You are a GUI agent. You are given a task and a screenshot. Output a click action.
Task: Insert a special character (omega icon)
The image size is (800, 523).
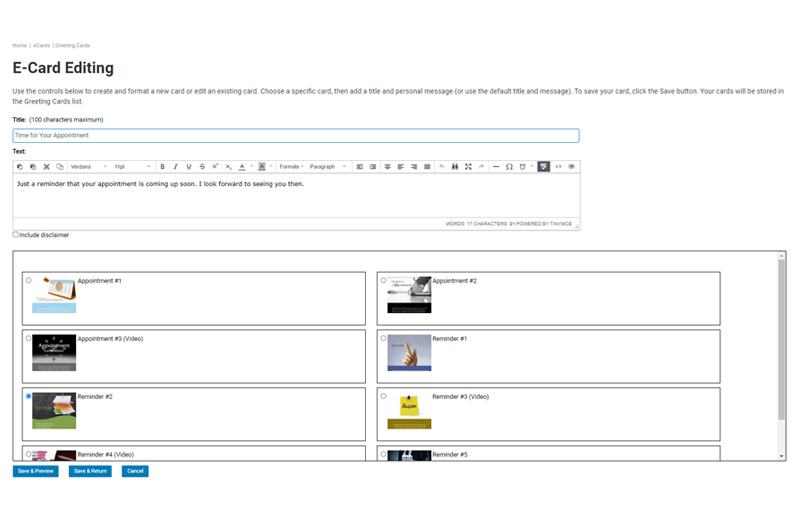coord(509,167)
